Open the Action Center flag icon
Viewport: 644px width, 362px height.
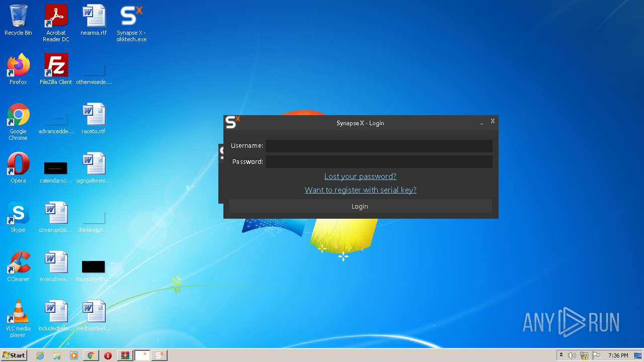596,355
